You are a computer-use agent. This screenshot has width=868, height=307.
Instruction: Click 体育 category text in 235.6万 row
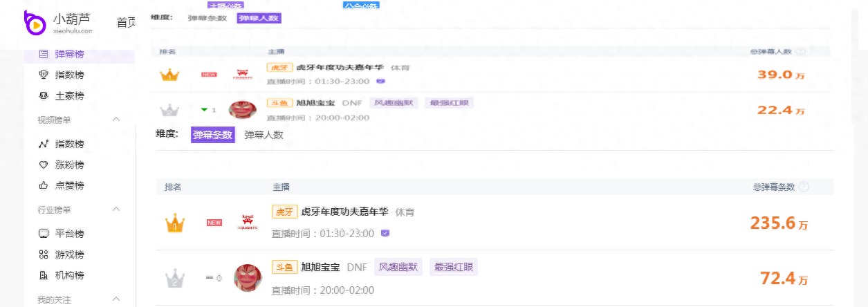click(x=405, y=212)
